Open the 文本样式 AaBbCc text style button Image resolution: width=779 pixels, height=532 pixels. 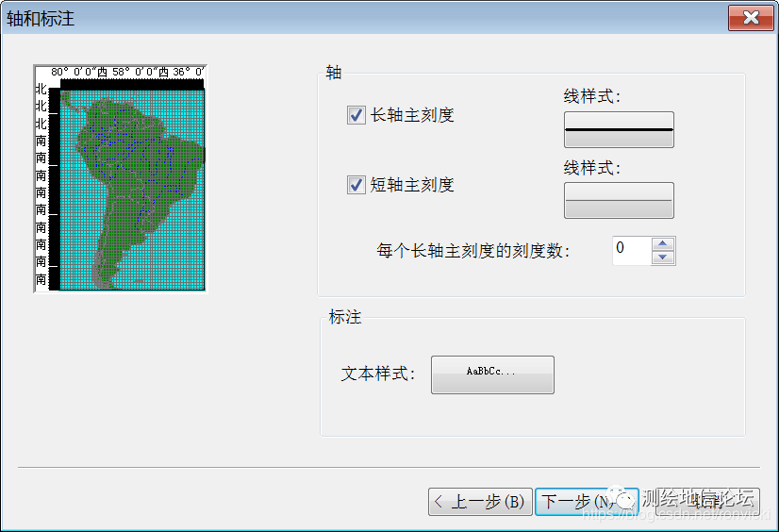pyautogui.click(x=492, y=374)
